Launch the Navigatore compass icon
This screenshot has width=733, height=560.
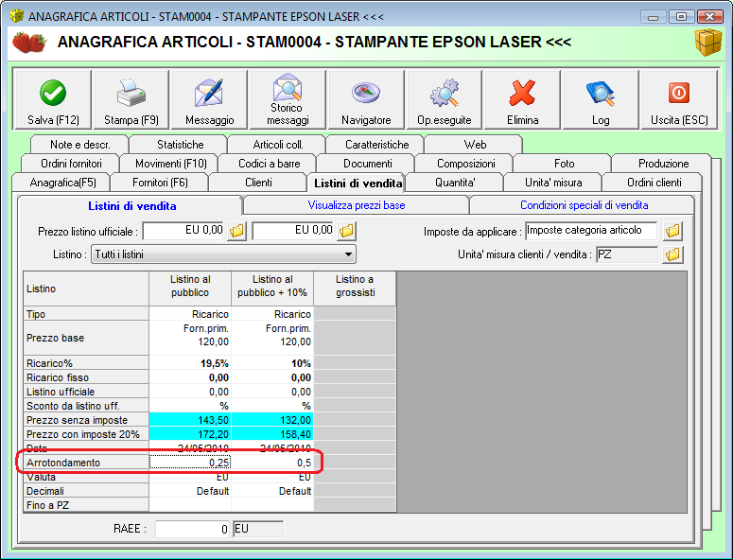pyautogui.click(x=366, y=93)
